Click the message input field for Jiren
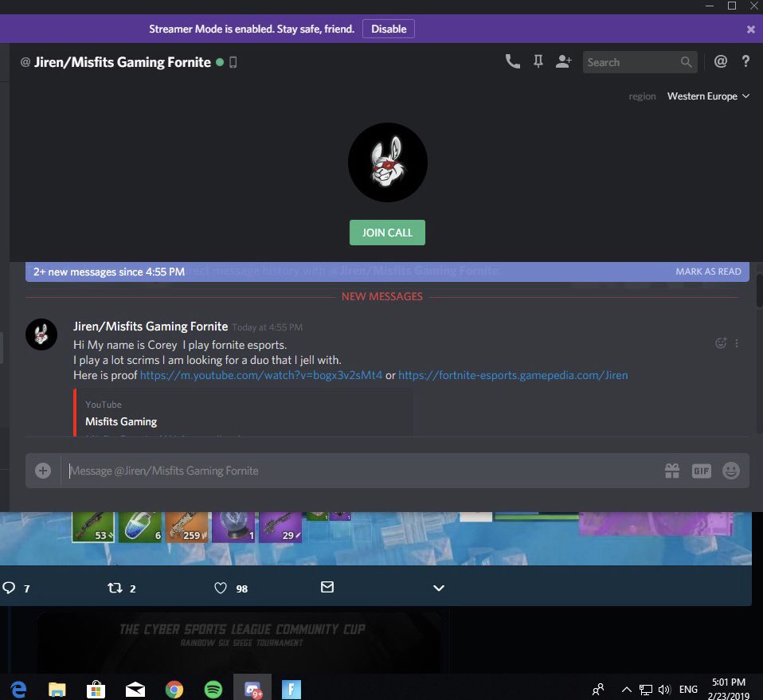763x700 pixels. pos(360,471)
